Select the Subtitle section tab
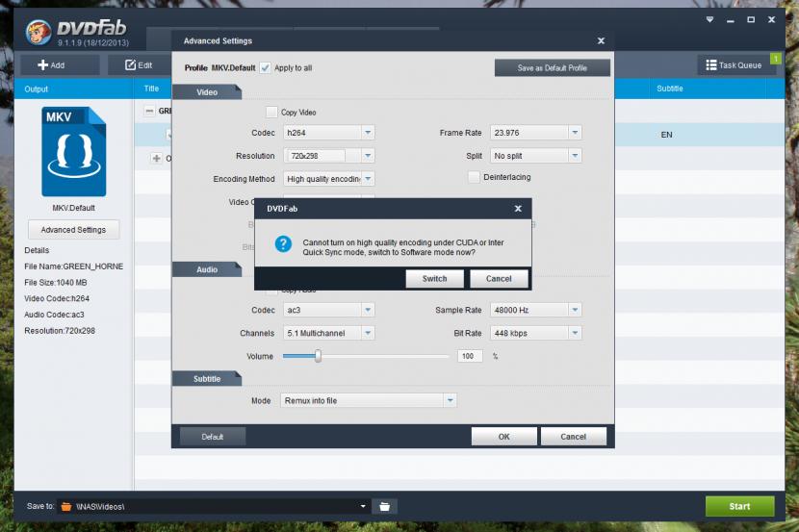Image resolution: width=799 pixels, height=532 pixels. pos(207,379)
